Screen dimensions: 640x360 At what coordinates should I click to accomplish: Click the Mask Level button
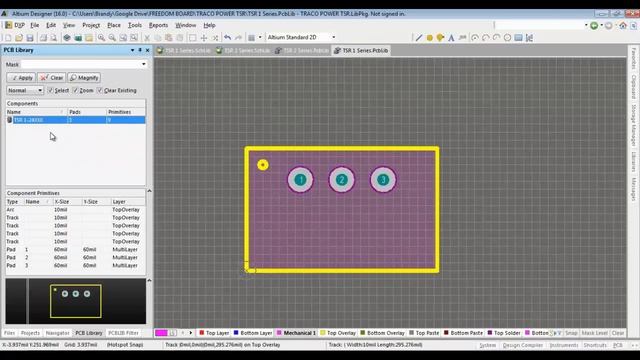[594, 333]
